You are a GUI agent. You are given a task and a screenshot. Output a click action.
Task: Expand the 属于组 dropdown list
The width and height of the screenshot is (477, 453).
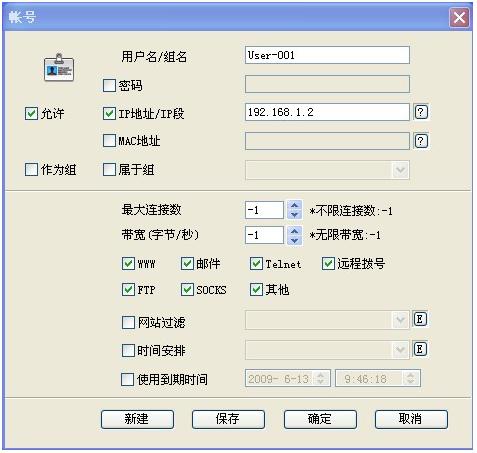[400, 170]
